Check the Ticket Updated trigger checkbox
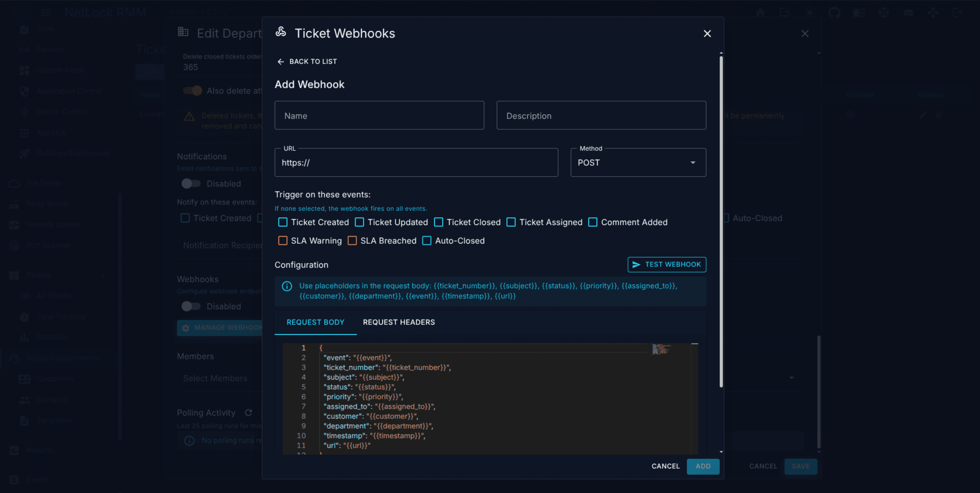Viewport: 980px width, 493px height. [359, 222]
